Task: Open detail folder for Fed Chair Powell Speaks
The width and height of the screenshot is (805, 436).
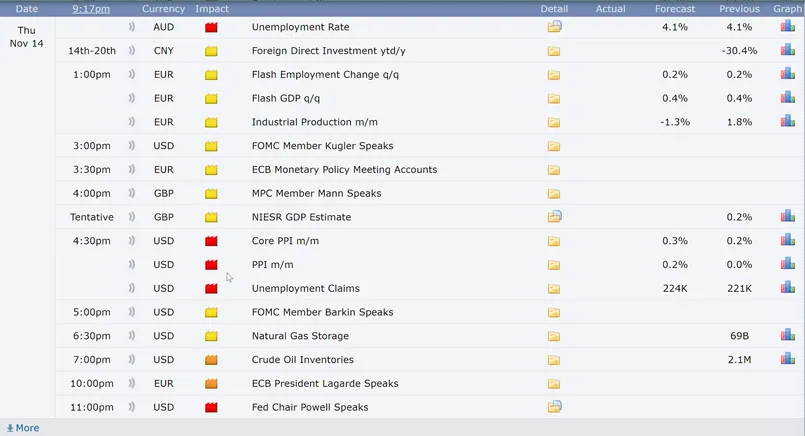Action: 554,407
